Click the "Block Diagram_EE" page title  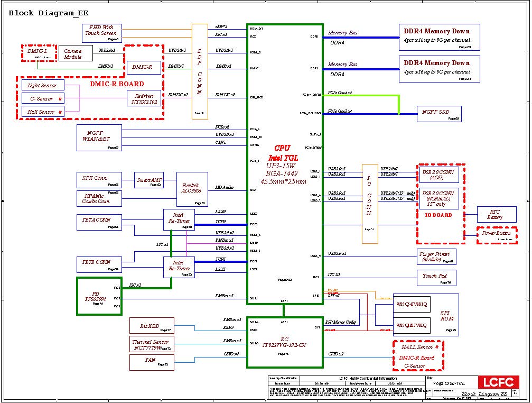pos(48,13)
